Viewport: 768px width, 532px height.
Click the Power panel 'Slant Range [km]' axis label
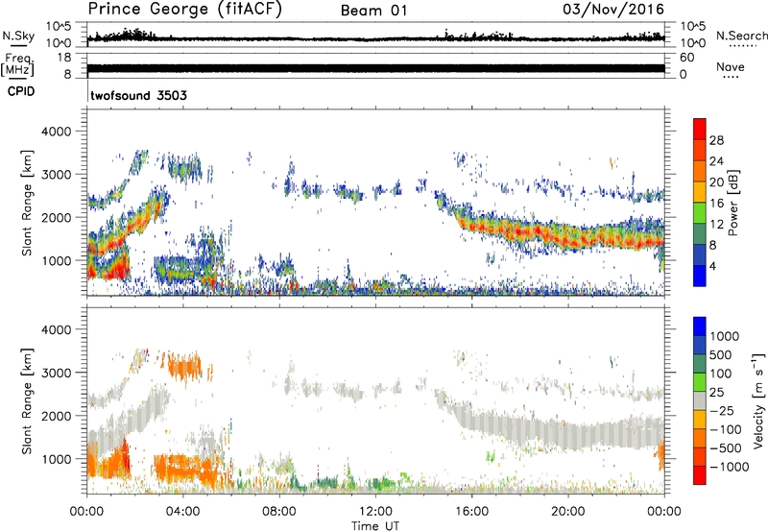point(27,203)
